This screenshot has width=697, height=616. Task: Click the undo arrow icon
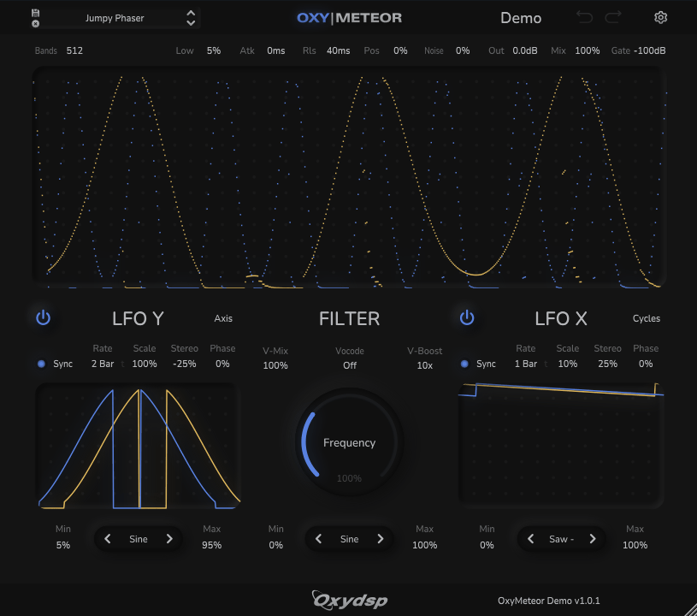[584, 17]
